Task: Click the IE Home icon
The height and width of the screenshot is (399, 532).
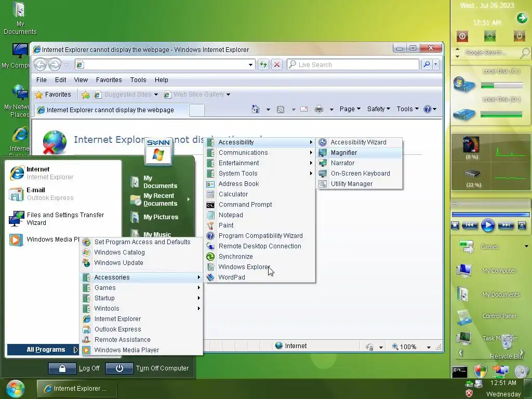Action: pos(256,109)
